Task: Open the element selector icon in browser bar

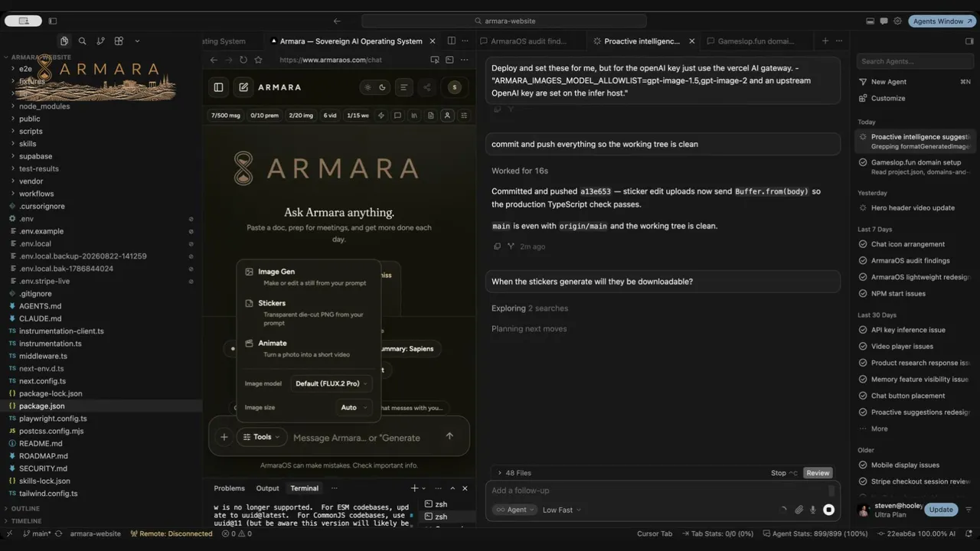Action: click(x=435, y=60)
